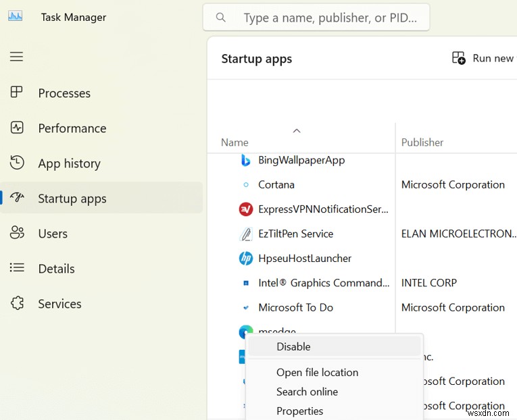Click the Startup apps gauge icon

[17, 197]
